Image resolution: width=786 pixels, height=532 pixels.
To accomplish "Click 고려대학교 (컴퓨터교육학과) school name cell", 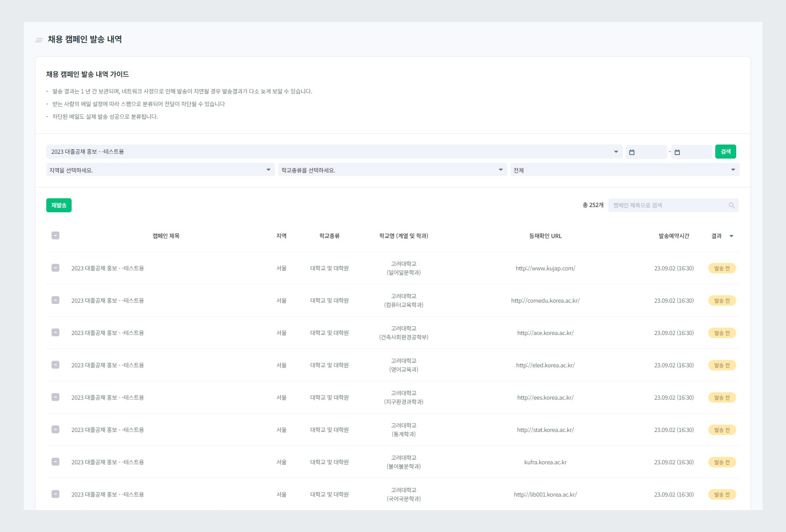I will 404,301.
